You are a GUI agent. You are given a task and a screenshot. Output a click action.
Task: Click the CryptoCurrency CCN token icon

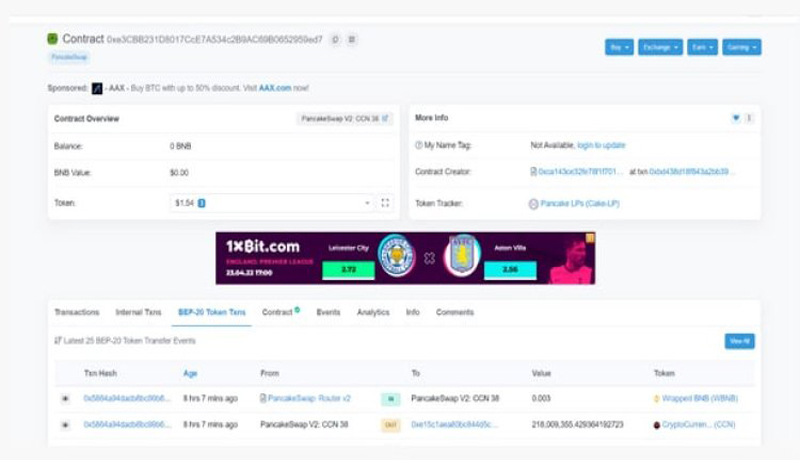657,425
